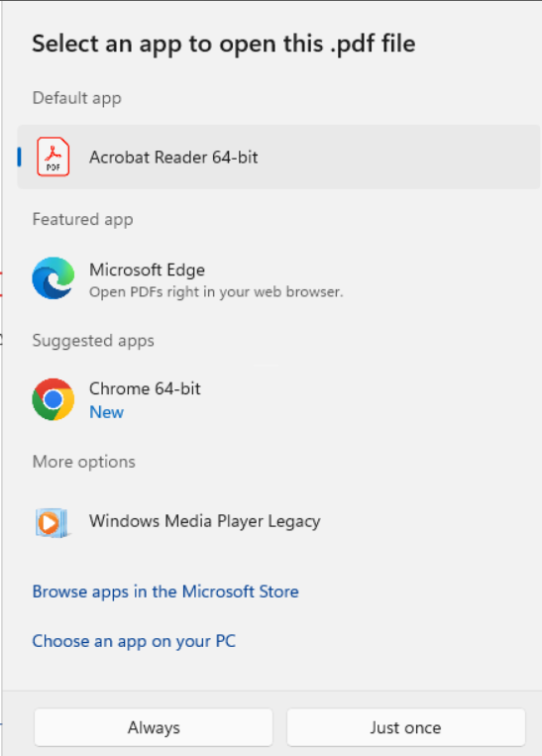The height and width of the screenshot is (756, 542).
Task: Click 'Open PDFs right in your web browser' text
Action: pos(216,292)
